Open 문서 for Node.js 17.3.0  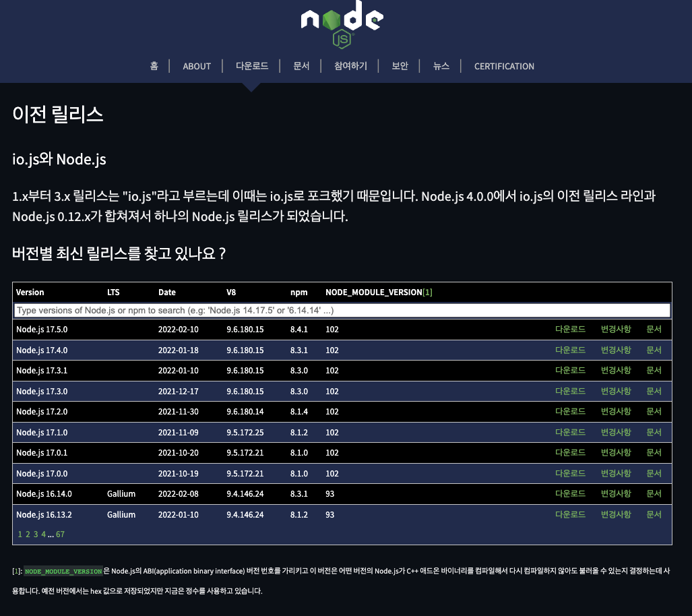tap(654, 392)
